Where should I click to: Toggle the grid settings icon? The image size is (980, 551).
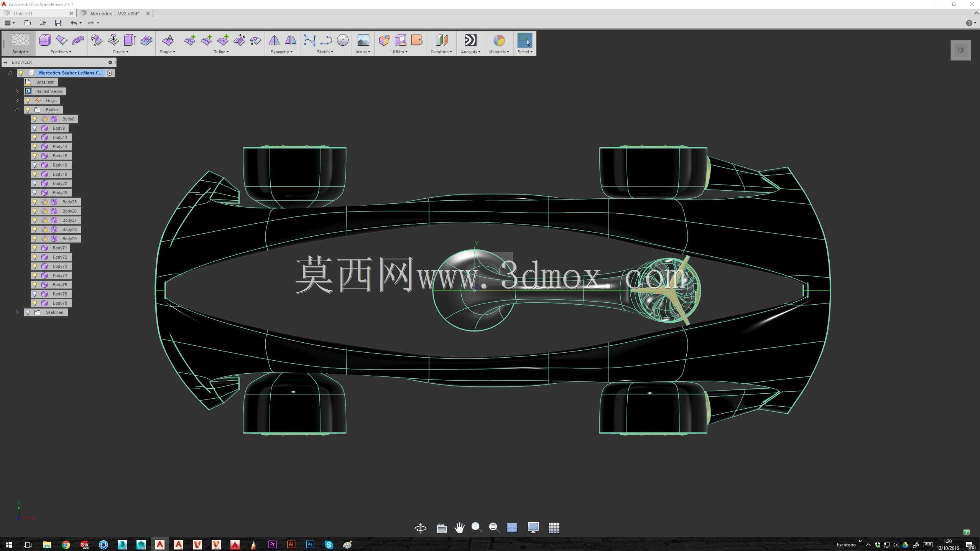pos(554,528)
